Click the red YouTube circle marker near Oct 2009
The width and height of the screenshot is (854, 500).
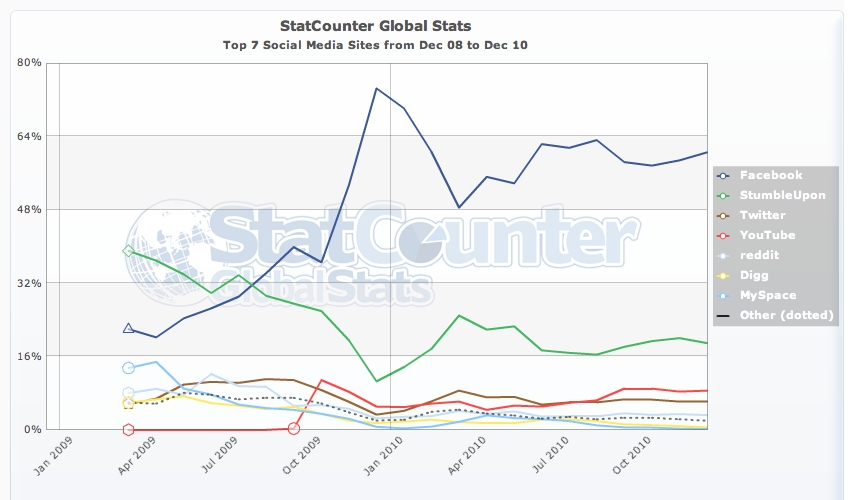pyautogui.click(x=293, y=428)
